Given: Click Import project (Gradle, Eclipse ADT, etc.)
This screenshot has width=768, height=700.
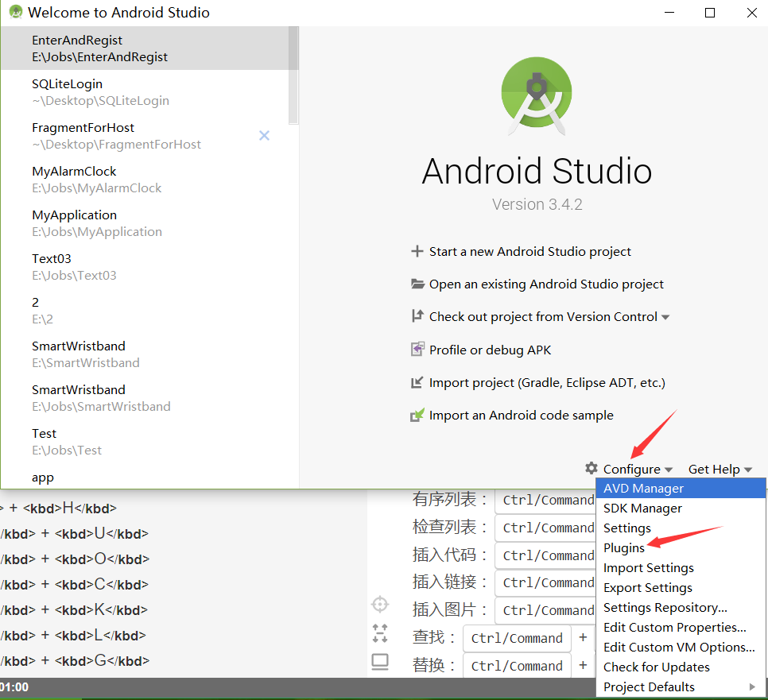Looking at the screenshot, I should click(x=547, y=383).
